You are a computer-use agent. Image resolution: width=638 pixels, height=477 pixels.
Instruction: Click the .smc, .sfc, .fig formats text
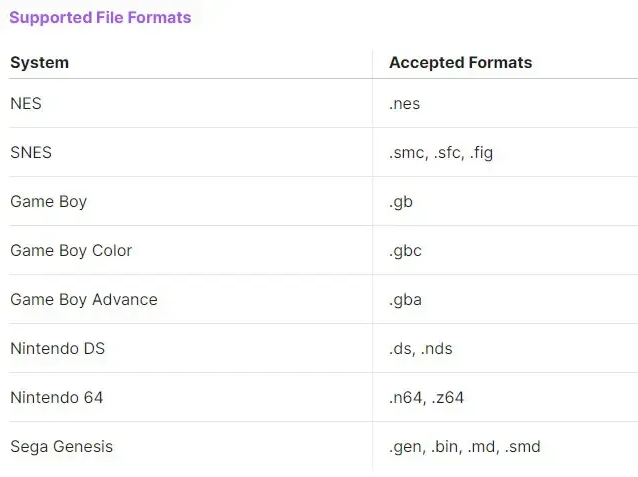click(441, 152)
